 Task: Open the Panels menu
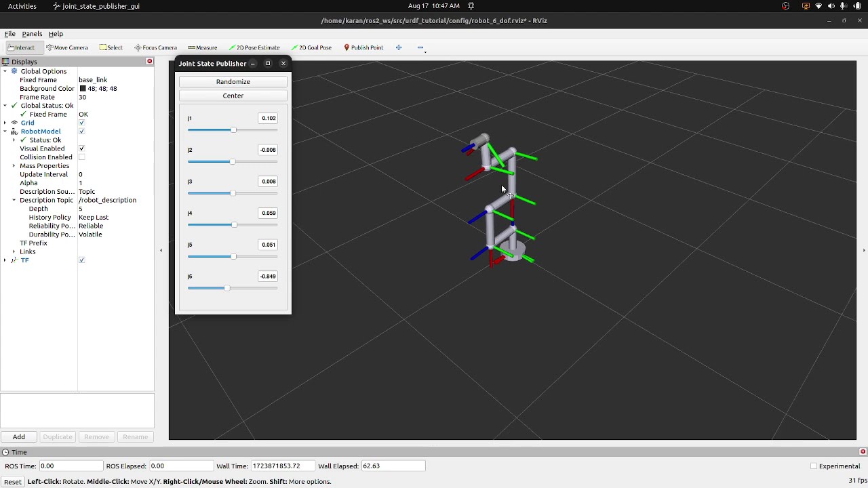coord(32,34)
